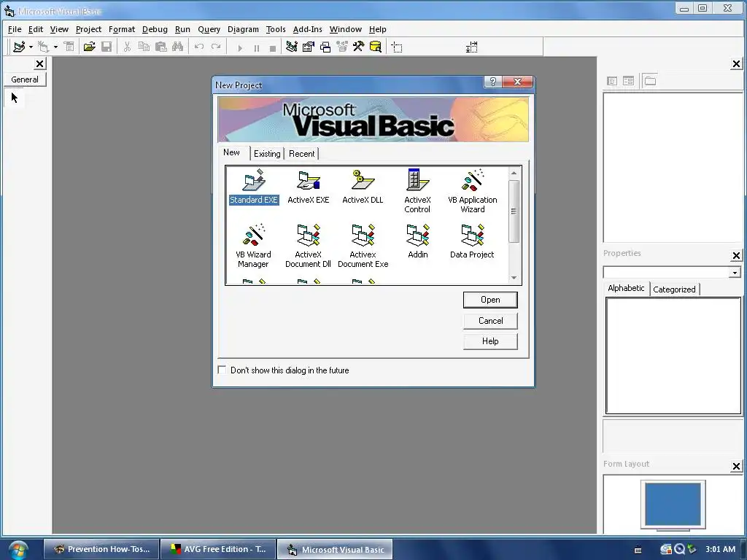Click View Object icon in Project Explorer

[628, 81]
